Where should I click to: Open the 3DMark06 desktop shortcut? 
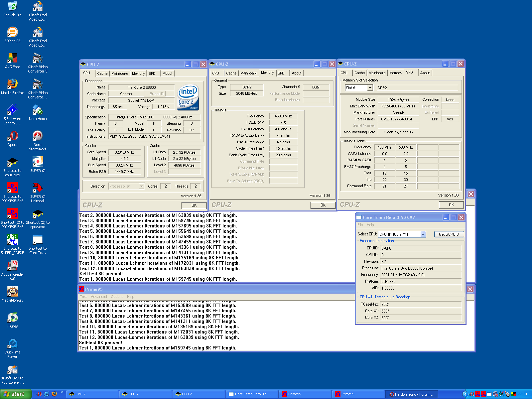12,35
